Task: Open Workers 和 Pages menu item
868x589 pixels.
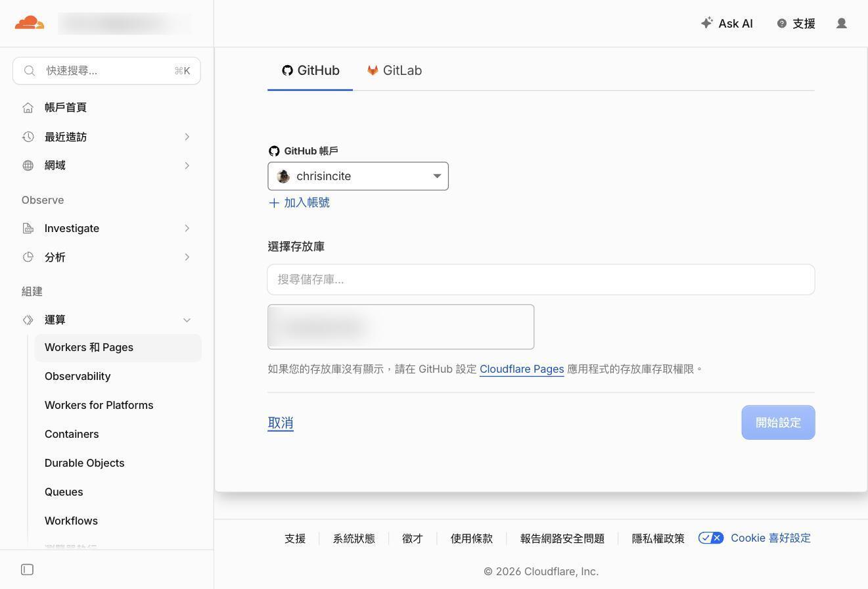Action: pyautogui.click(x=118, y=348)
